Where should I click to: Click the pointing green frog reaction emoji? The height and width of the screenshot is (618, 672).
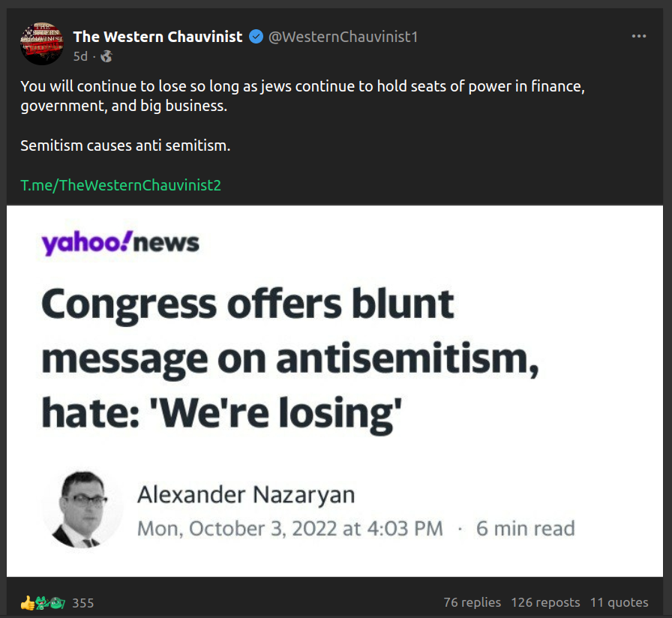click(43, 602)
